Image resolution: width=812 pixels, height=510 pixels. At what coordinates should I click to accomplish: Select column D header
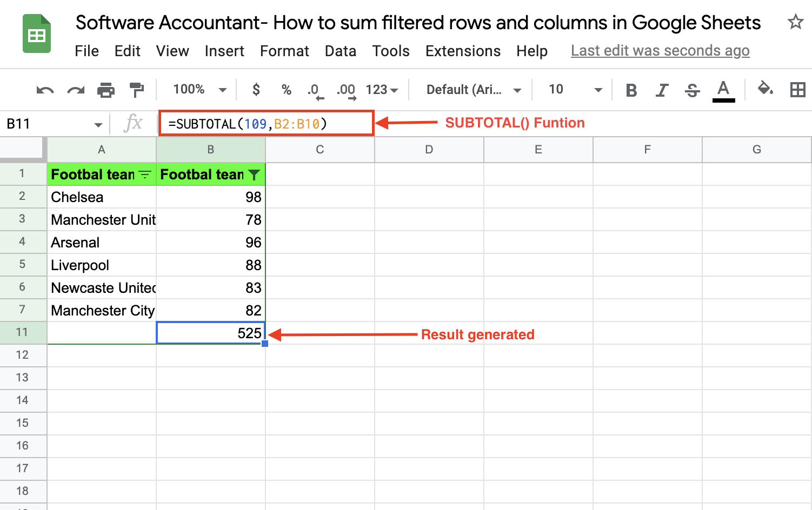coord(429,150)
